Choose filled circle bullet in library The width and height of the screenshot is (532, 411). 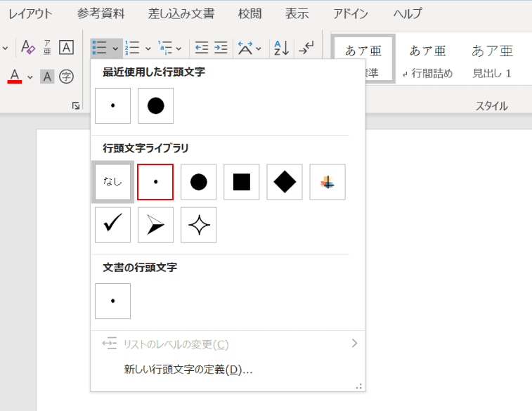(x=198, y=182)
